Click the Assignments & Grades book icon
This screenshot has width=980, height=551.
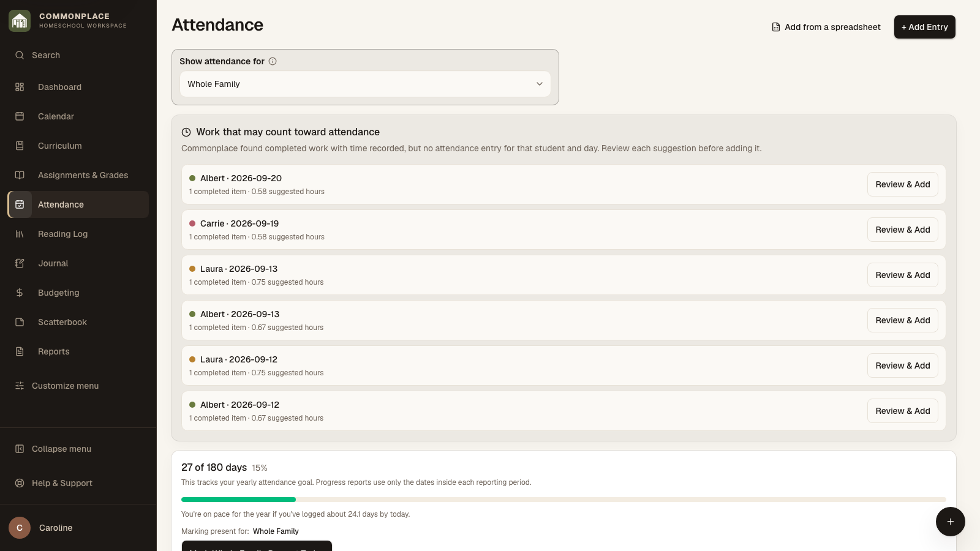(x=20, y=175)
